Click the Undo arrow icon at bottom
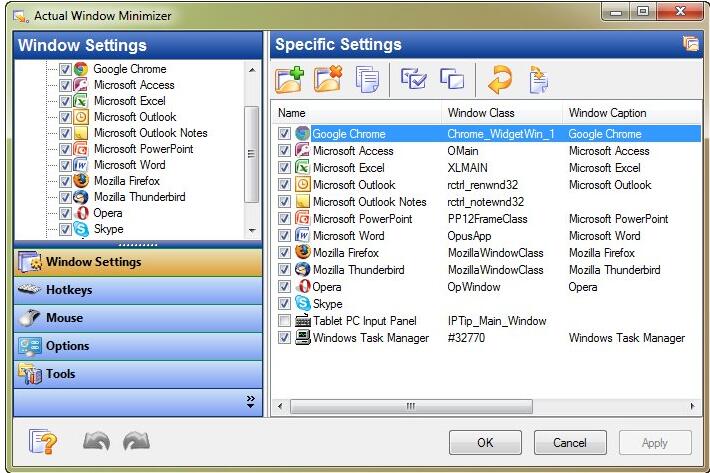 [x=96, y=441]
